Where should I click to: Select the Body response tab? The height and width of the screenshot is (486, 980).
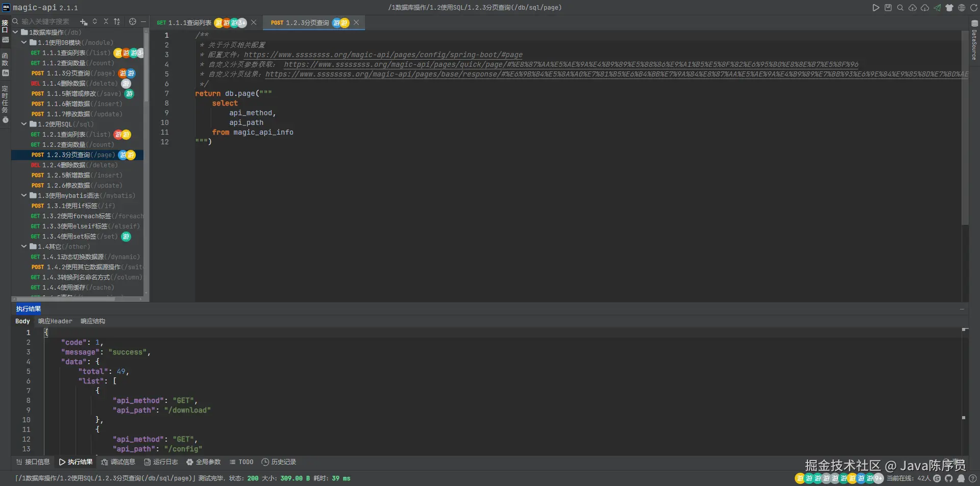pos(22,321)
